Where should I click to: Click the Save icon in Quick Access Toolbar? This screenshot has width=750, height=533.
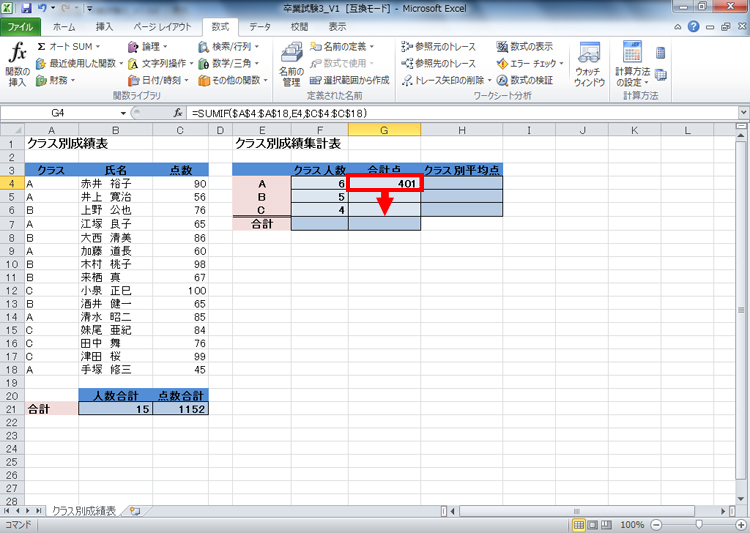pos(27,8)
